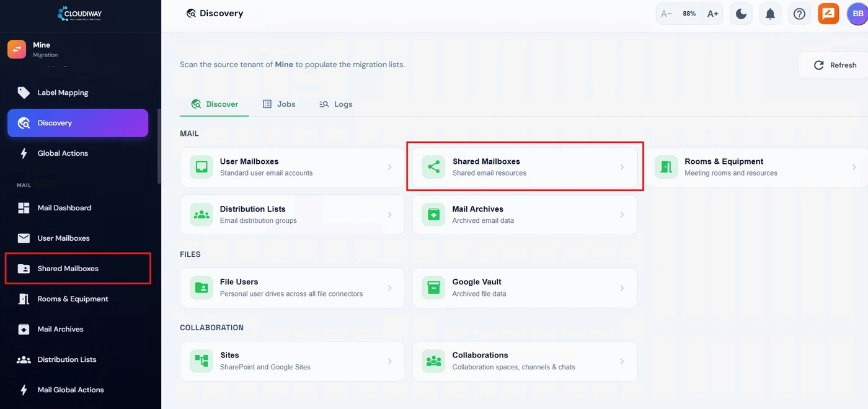The image size is (868, 409).
Task: Click the Cloudiway logo
Action: (x=80, y=13)
